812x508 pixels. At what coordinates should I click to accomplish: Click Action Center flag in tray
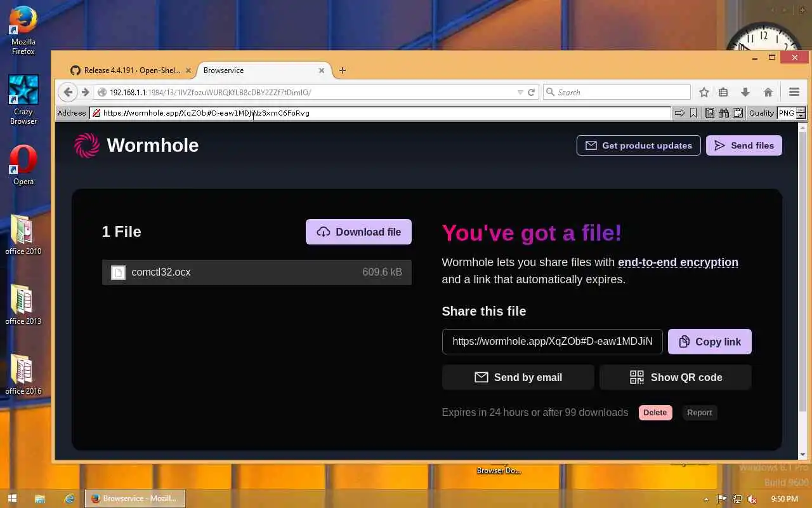point(721,499)
